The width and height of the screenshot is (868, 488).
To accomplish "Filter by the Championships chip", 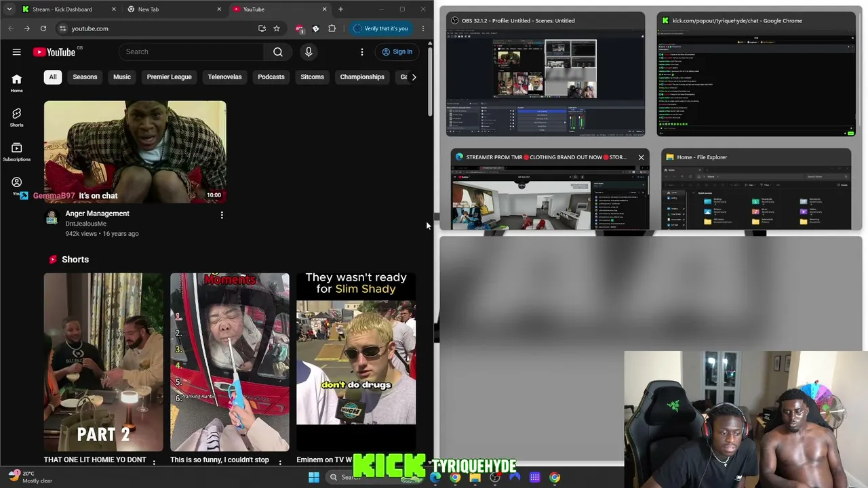I will (x=362, y=77).
